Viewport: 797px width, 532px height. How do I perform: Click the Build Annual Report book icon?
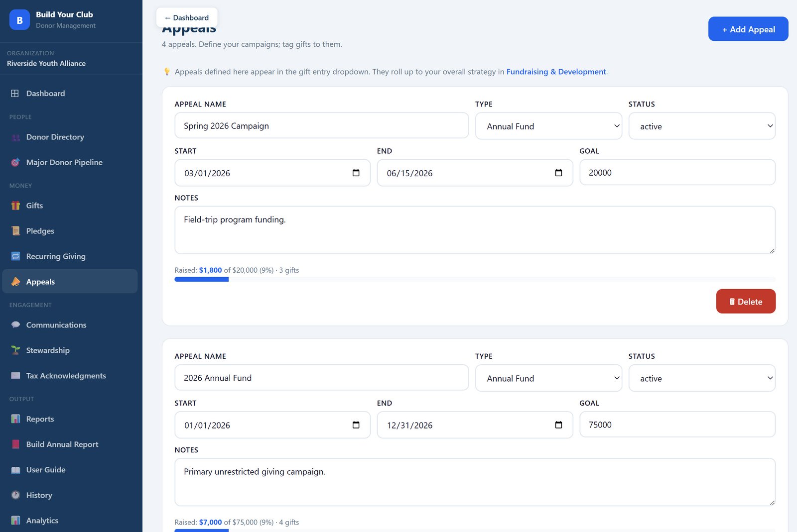(x=15, y=444)
